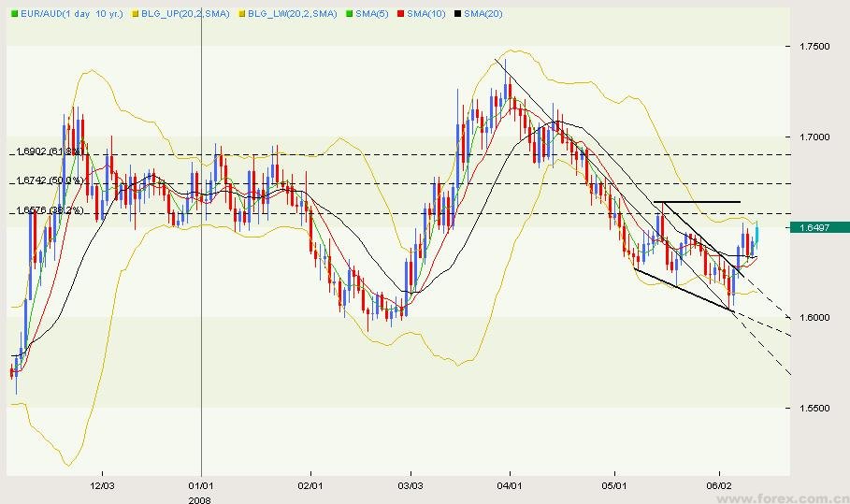Click the 1.7500 price axis label

[x=813, y=46]
